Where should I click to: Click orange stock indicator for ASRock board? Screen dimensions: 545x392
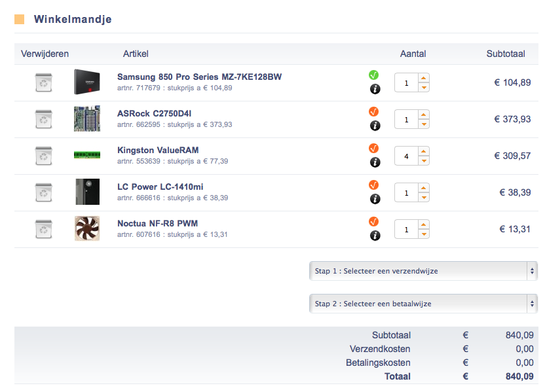coord(373,112)
